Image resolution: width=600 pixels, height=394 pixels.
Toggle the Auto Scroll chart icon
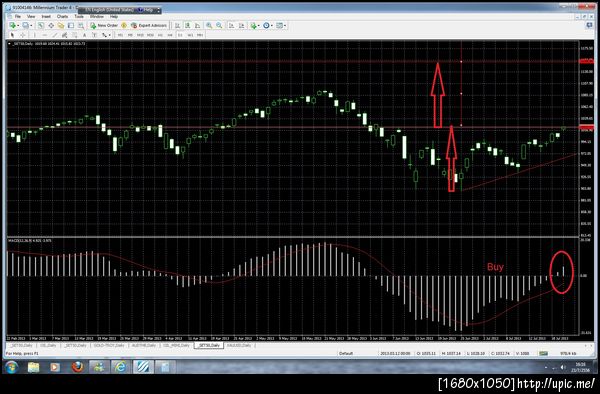[x=232, y=26]
